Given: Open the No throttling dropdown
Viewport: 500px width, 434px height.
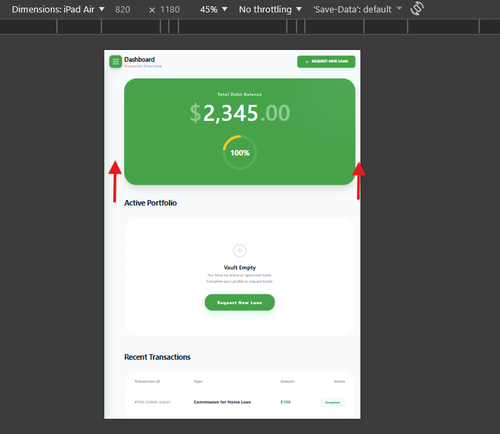Looking at the screenshot, I should pos(270,9).
